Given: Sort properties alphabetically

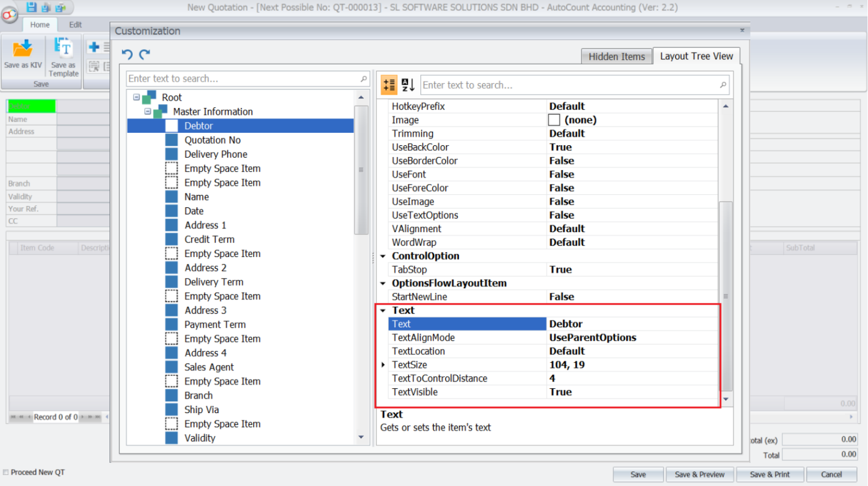Looking at the screenshot, I should pos(408,85).
